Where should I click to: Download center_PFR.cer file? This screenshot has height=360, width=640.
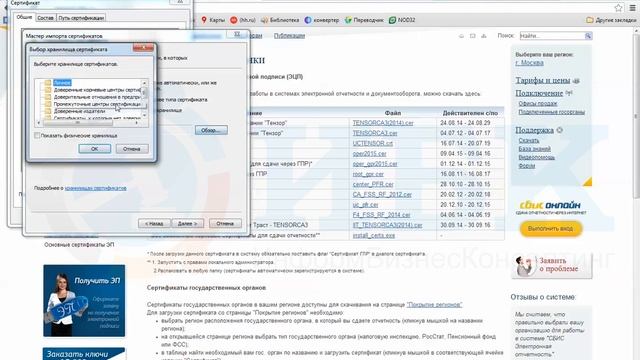click(x=373, y=184)
